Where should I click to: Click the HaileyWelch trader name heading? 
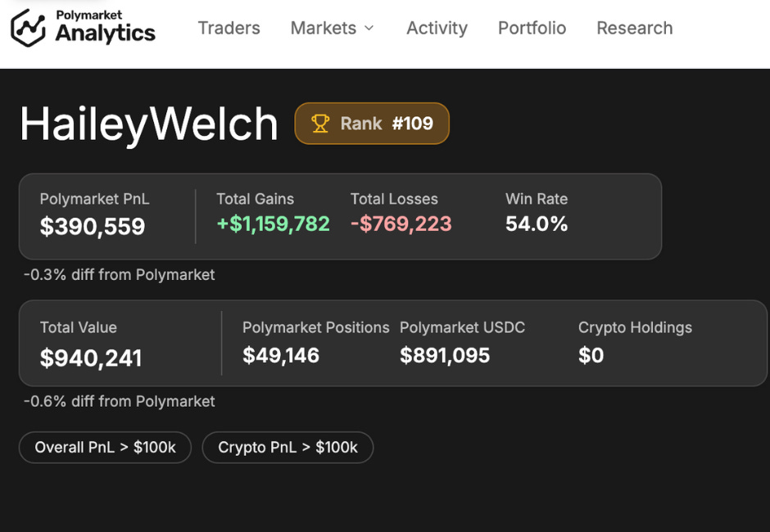[x=149, y=124]
